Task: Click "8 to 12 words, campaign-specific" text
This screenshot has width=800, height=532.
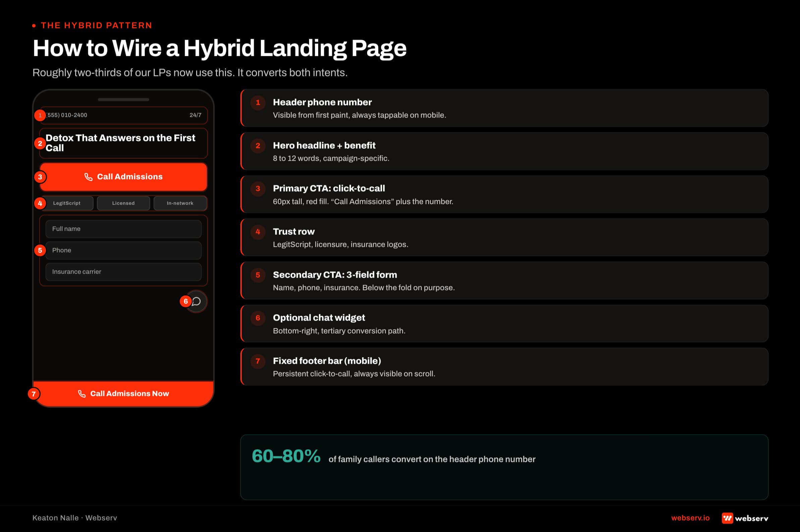Action: pos(331,158)
